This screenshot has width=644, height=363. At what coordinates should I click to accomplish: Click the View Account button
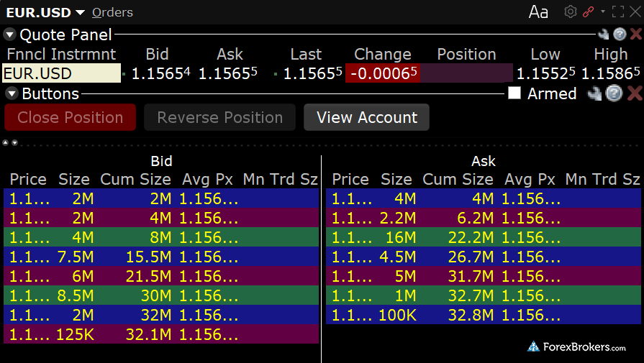(366, 118)
